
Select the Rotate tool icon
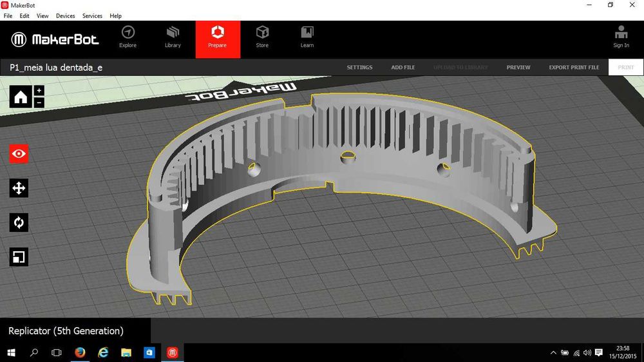coord(19,222)
